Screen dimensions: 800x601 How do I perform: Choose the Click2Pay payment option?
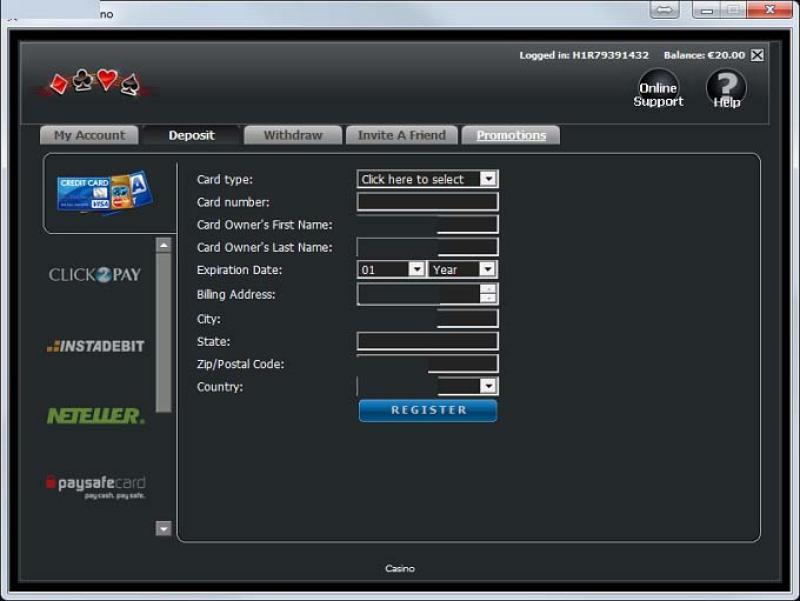(95, 274)
